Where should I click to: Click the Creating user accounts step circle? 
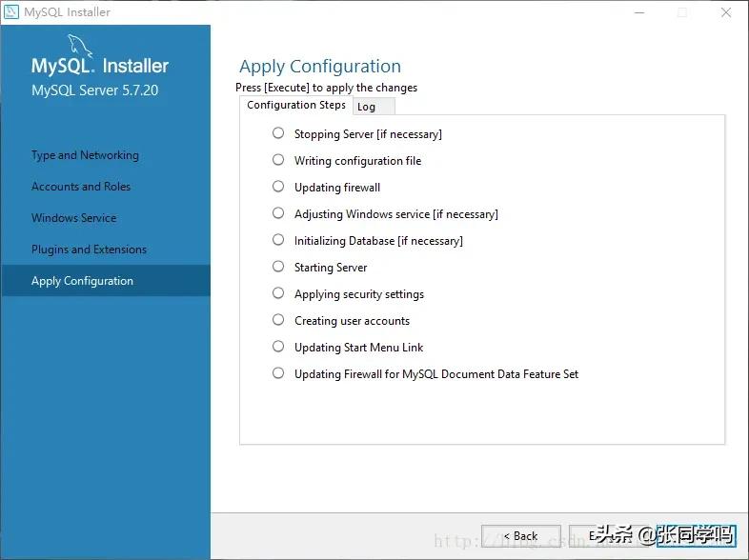[278, 320]
